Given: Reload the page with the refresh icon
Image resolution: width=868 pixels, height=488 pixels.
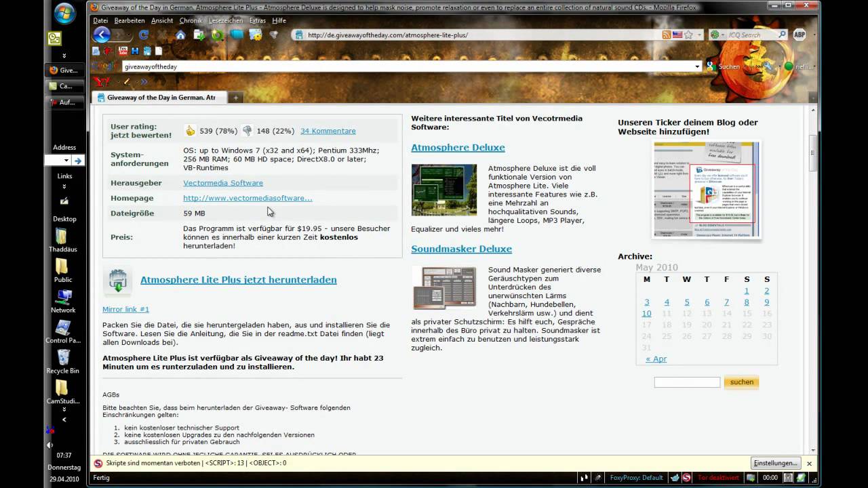Looking at the screenshot, I should pyautogui.click(x=144, y=35).
